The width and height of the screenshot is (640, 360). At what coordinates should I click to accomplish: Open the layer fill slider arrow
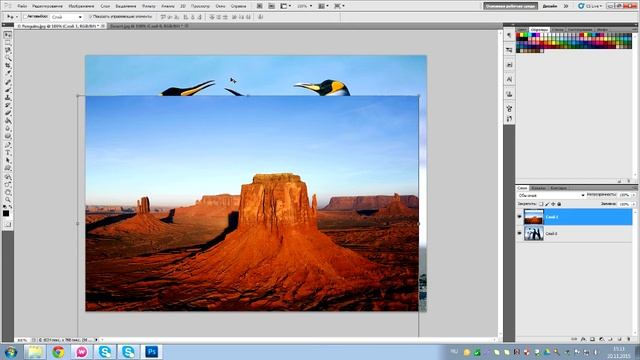pos(634,204)
